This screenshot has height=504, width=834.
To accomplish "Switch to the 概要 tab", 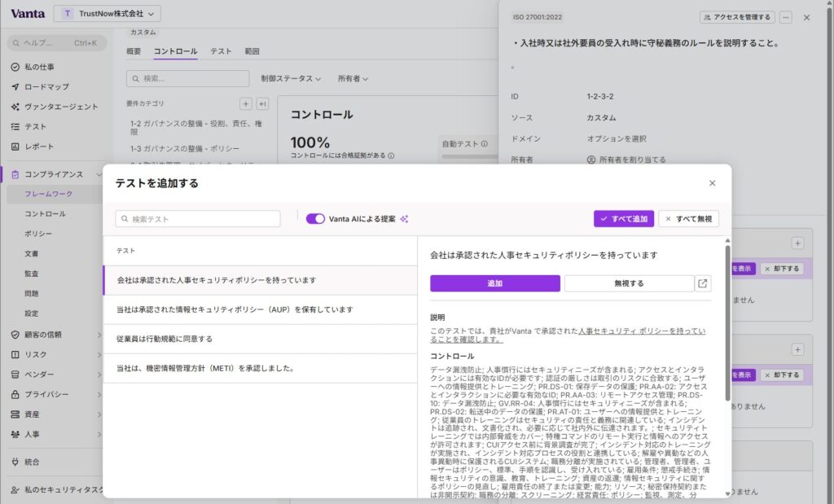I will (134, 51).
